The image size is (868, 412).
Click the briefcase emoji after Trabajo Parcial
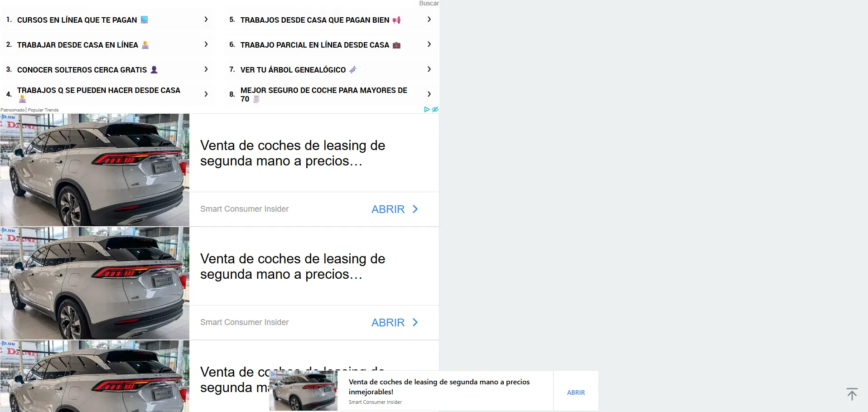click(396, 45)
